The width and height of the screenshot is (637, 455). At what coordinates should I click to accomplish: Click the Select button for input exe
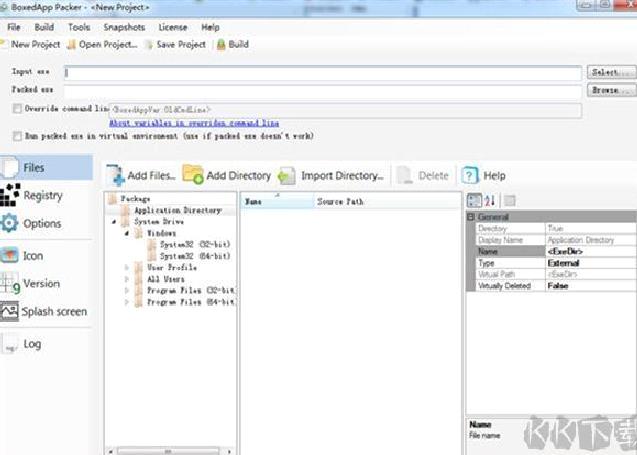pos(611,72)
